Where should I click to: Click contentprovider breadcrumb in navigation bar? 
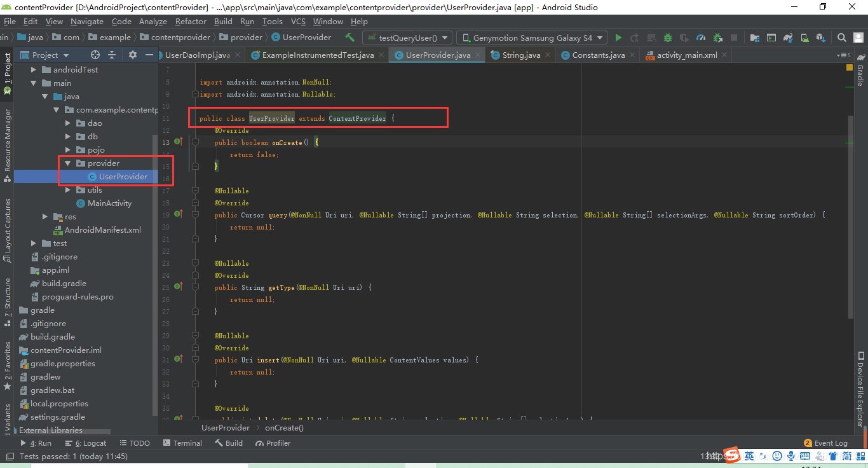(x=175, y=38)
